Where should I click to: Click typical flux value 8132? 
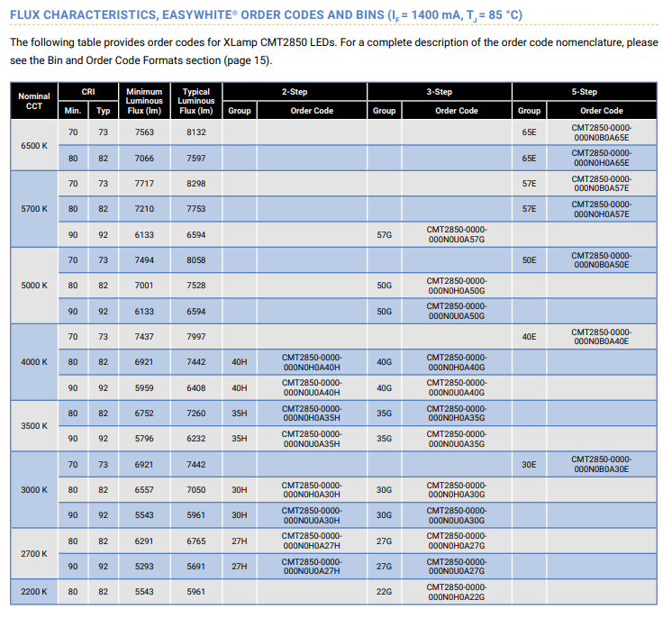coord(195,132)
